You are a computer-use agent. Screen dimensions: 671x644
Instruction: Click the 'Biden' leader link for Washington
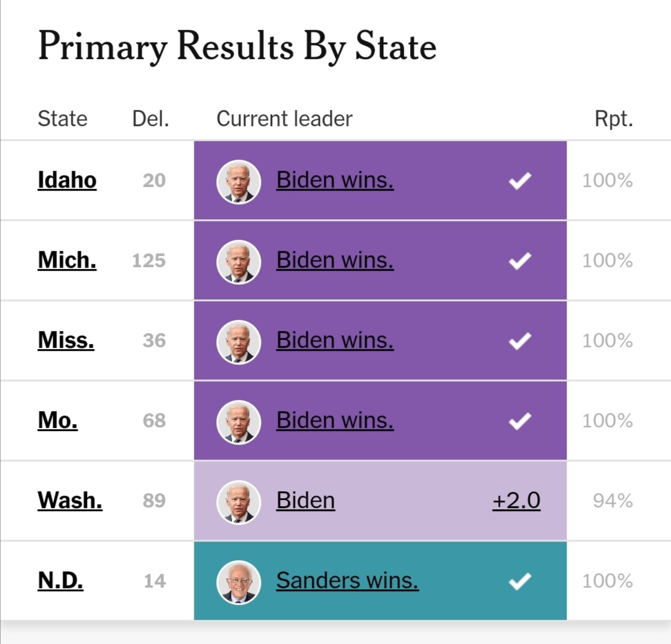[306, 501]
